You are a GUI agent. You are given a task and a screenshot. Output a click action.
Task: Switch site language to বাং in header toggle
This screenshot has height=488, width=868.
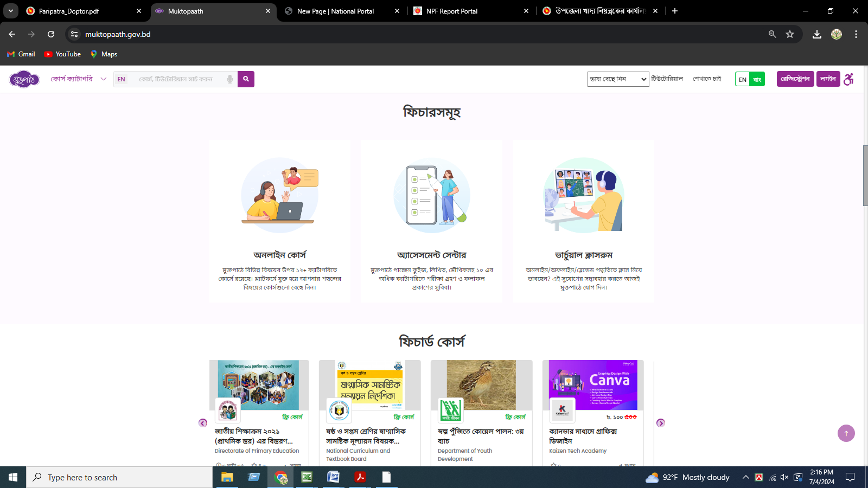(757, 79)
